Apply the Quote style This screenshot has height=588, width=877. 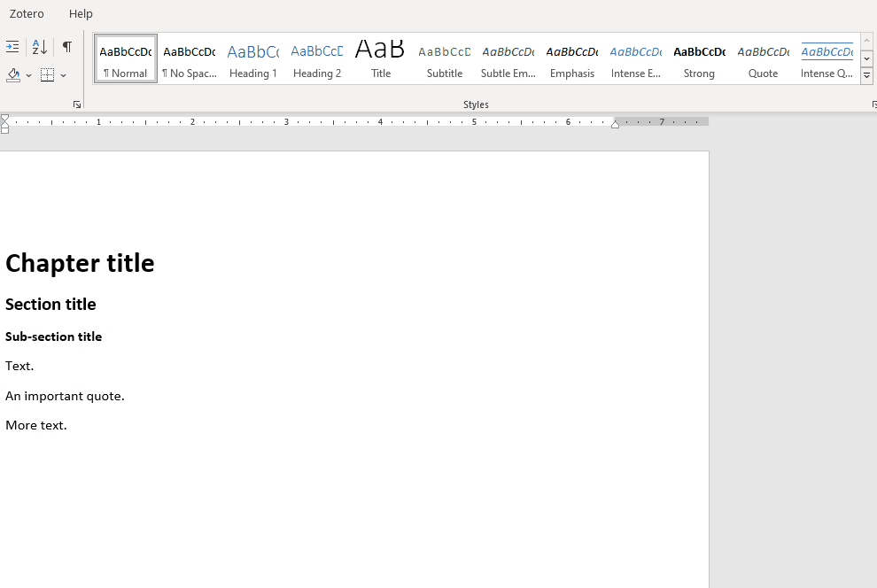point(763,58)
